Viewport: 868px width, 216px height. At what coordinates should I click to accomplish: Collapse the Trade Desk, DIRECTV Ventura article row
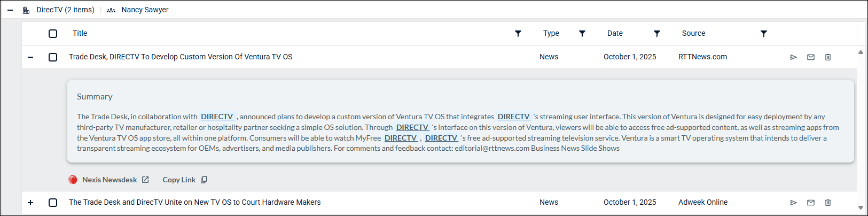click(30, 57)
